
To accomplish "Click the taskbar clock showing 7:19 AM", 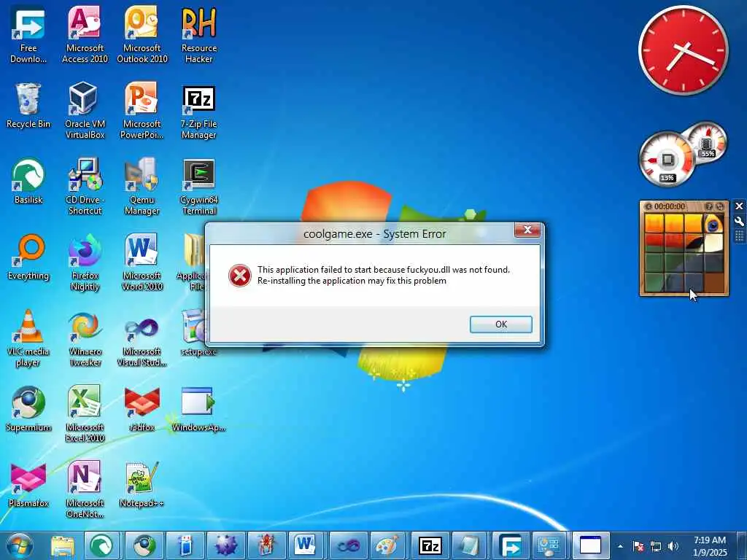I will point(710,545).
